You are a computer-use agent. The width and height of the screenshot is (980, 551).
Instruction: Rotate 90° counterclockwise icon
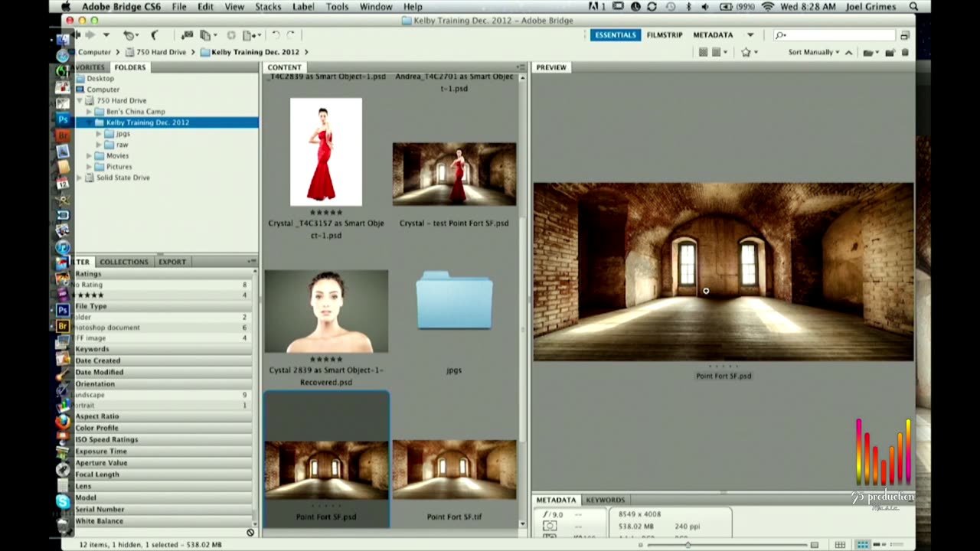[276, 35]
